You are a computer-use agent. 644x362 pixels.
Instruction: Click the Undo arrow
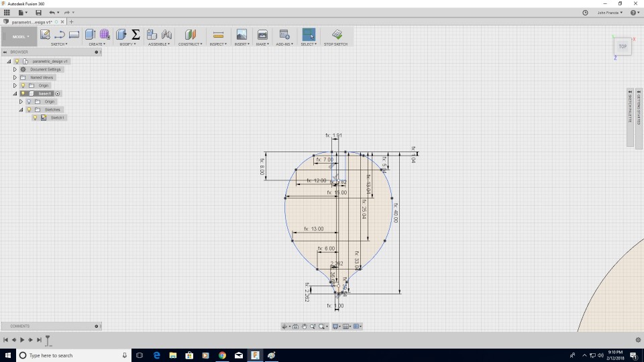[52, 13]
